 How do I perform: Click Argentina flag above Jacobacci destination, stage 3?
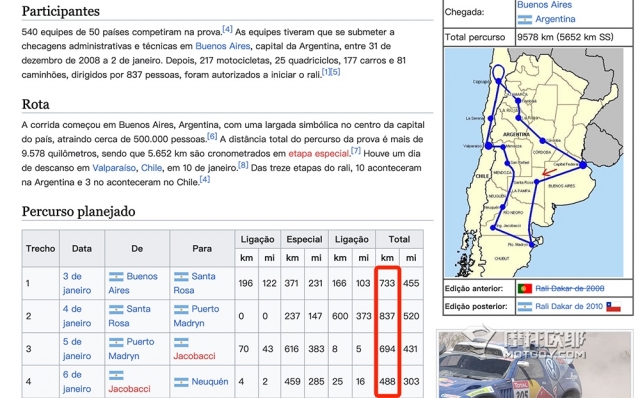pyautogui.click(x=181, y=342)
